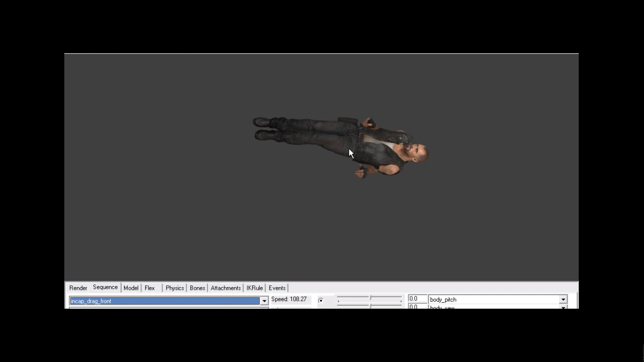The height and width of the screenshot is (362, 644).
Task: Click the 0.0 value field beside body_pitch
Action: tap(418, 299)
